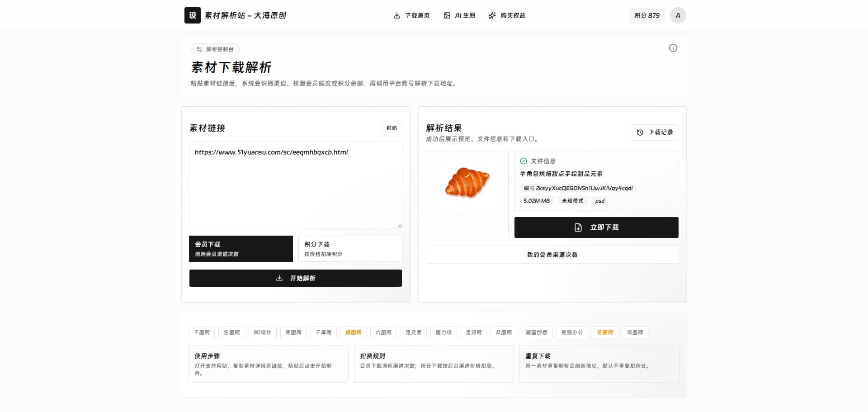
Task: Click the green check icon beside 文件信息
Action: (524, 161)
